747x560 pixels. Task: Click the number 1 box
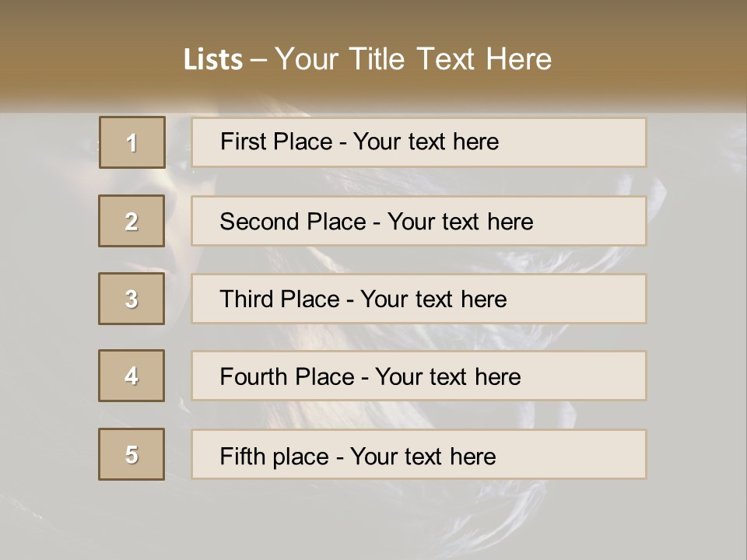tap(132, 142)
